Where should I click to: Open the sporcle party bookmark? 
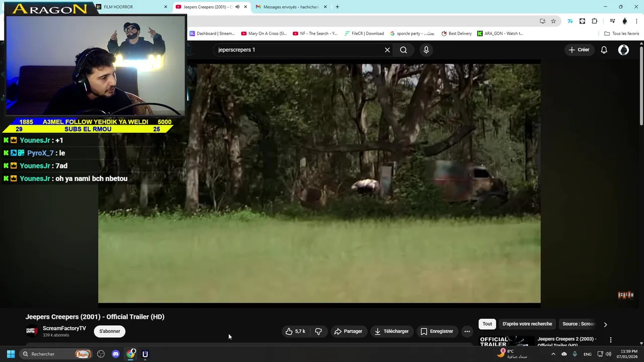click(x=412, y=34)
